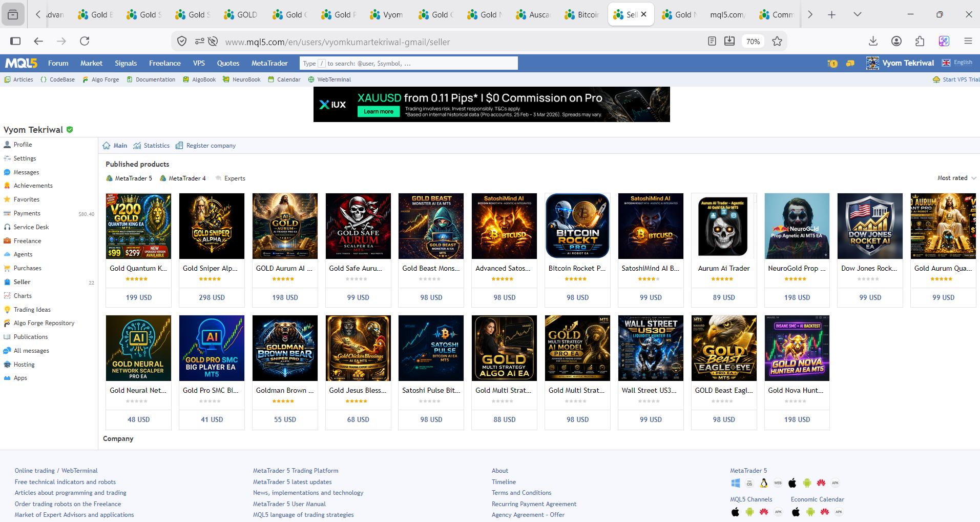Click Start VPS Trial link
The image size is (980, 522).
pyautogui.click(x=956, y=79)
